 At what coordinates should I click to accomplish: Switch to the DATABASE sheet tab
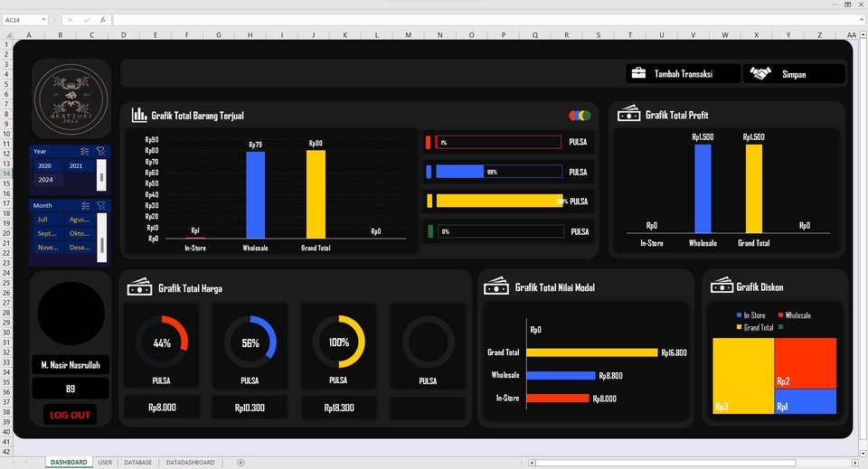coord(137,463)
